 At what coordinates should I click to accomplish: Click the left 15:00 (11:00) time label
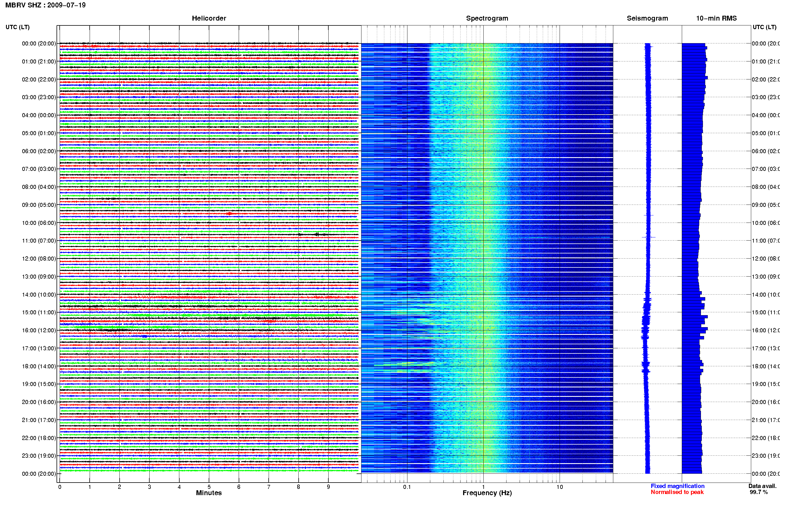coord(39,312)
